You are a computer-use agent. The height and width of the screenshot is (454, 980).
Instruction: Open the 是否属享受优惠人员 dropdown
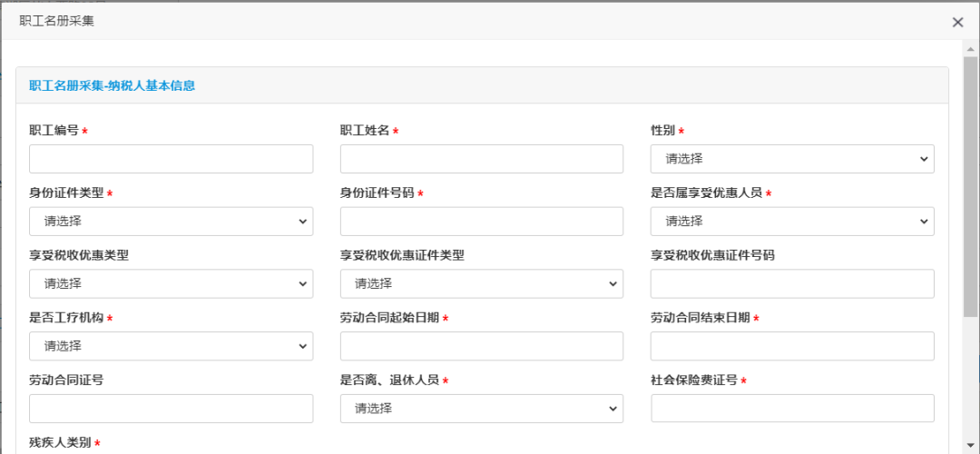pyautogui.click(x=792, y=222)
